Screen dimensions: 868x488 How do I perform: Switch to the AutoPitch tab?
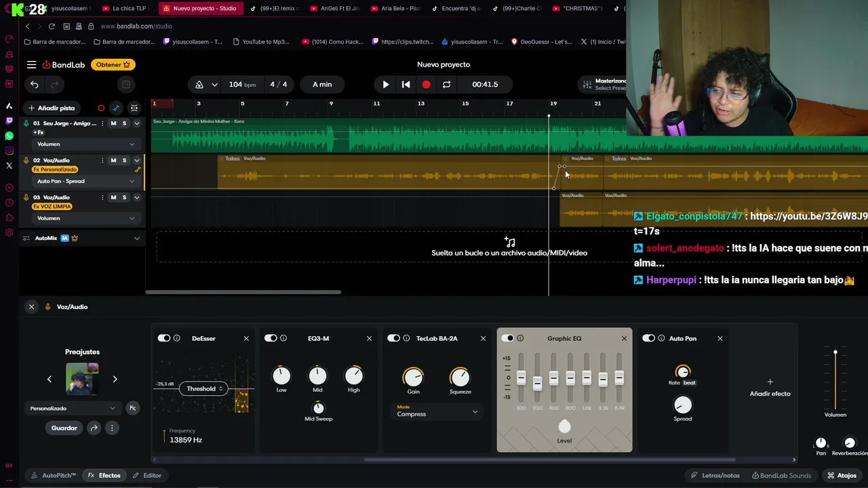click(54, 475)
